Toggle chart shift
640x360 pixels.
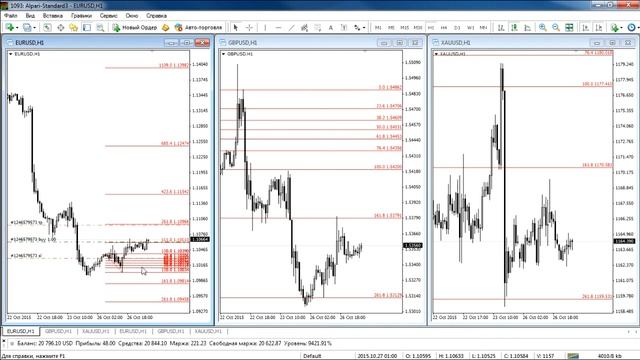coord(599,27)
